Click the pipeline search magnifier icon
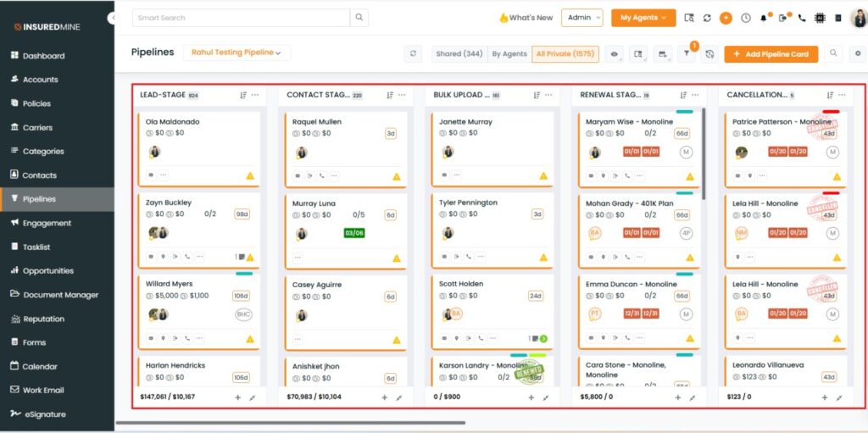The image size is (868, 433). click(x=833, y=54)
